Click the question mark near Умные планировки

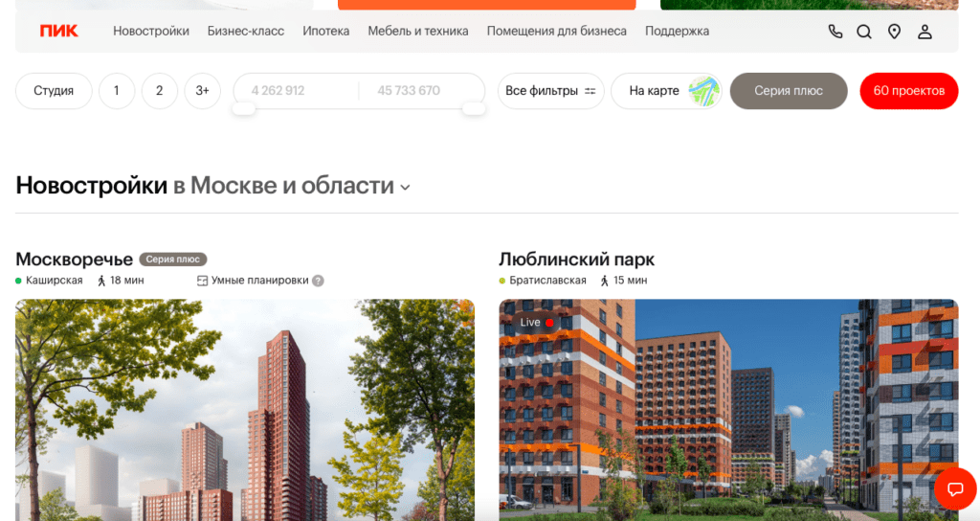(318, 281)
